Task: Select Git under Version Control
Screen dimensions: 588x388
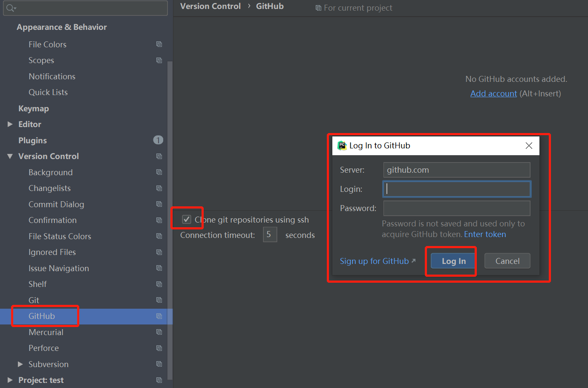Action: tap(34, 300)
